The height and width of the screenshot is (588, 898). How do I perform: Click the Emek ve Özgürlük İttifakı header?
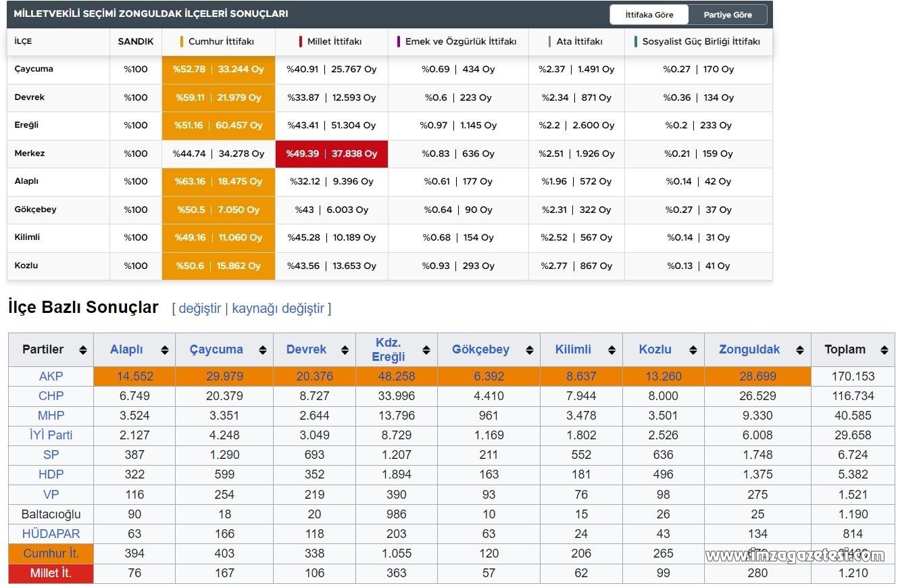tap(458, 41)
